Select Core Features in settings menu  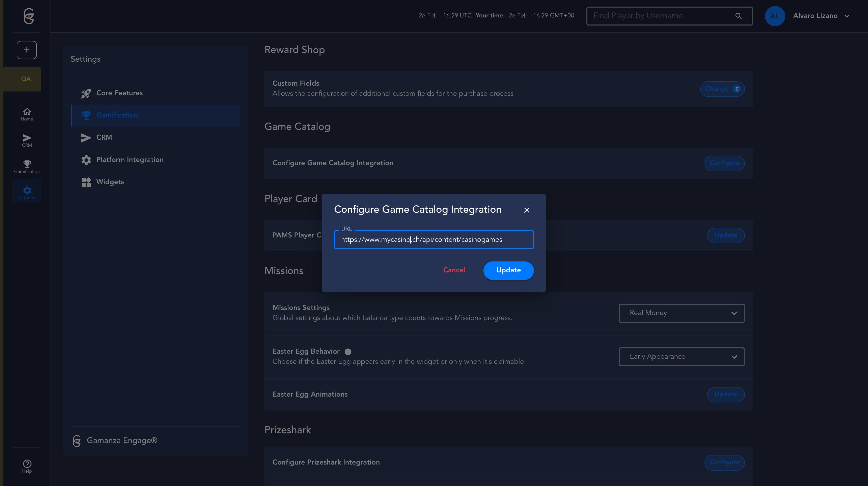[x=119, y=93]
